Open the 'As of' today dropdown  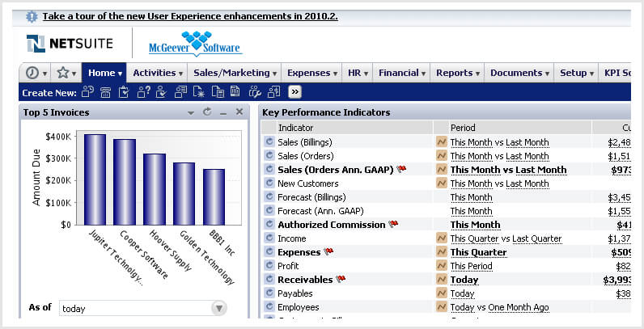pos(218,308)
